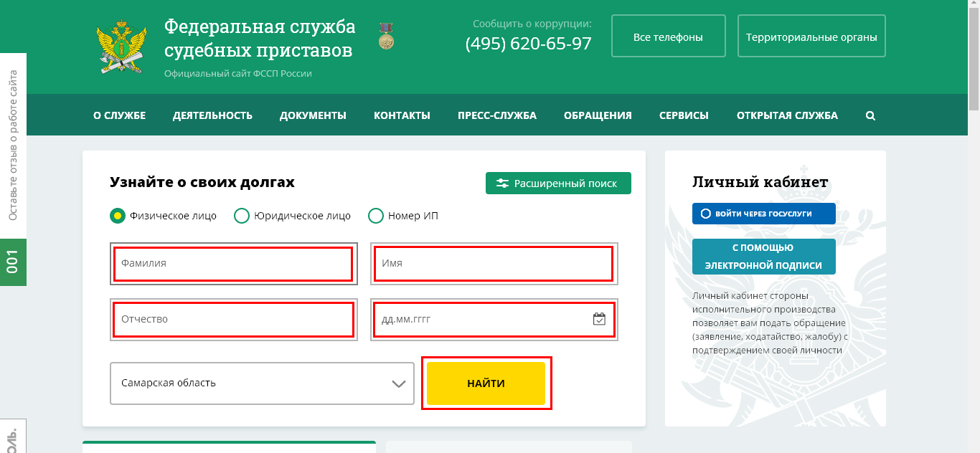The image size is (980, 453).
Task: Click the FSSP double-headed eagle emblem logo
Action: [121, 47]
